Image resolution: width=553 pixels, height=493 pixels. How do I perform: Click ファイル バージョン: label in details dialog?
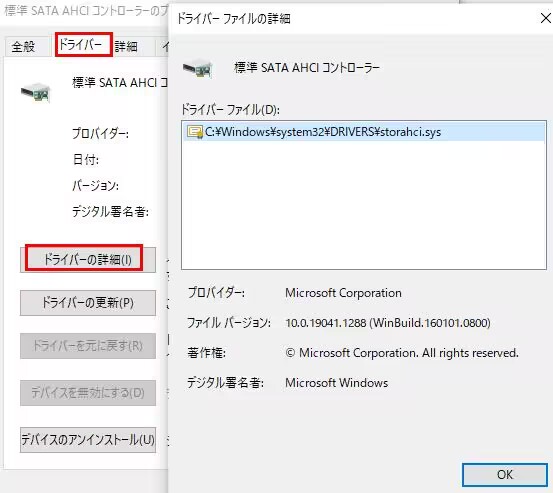click(229, 323)
